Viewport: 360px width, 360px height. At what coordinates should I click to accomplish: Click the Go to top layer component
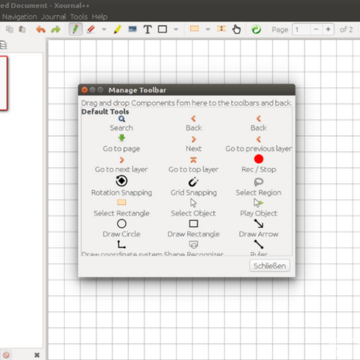[x=194, y=165]
